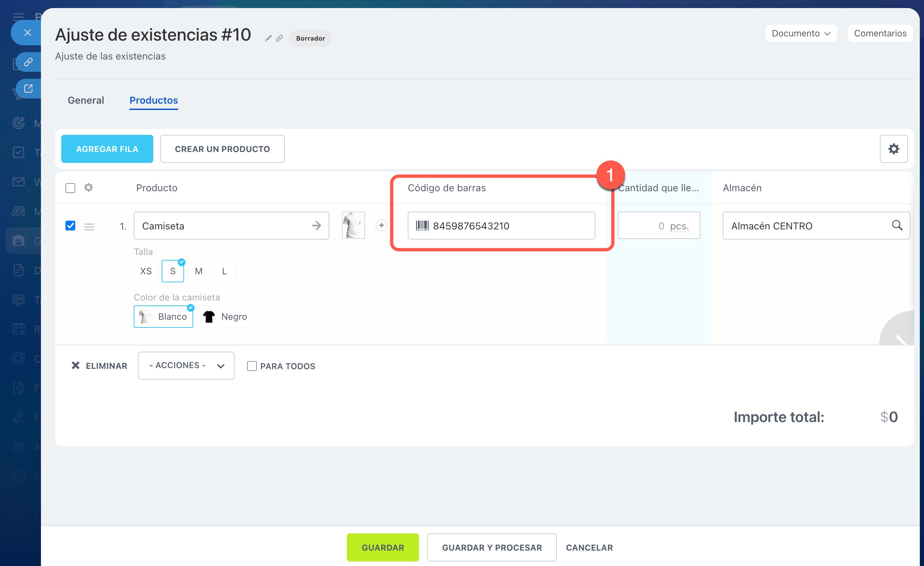This screenshot has height=566, width=924.
Task: Click the copy link icon beside title
Action: coord(279,38)
